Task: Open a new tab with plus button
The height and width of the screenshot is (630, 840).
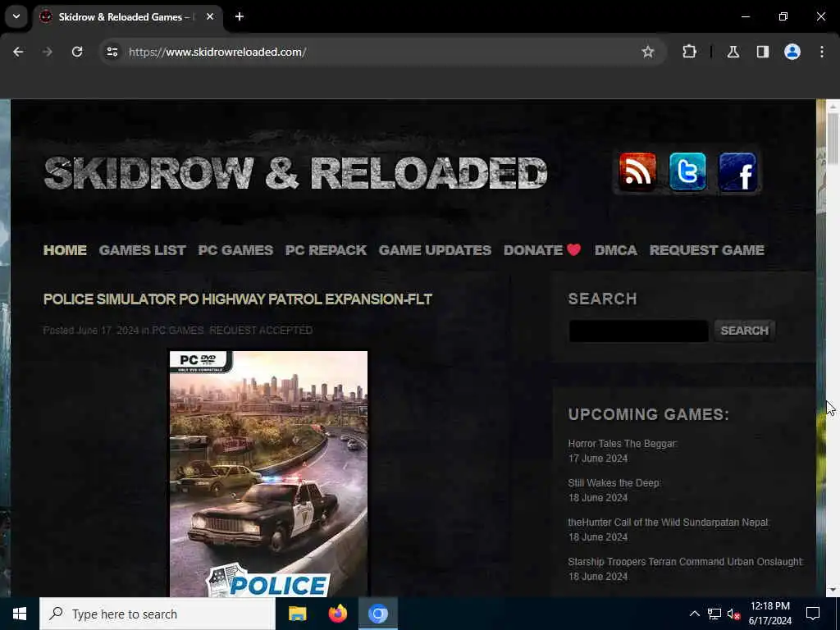Action: [240, 16]
